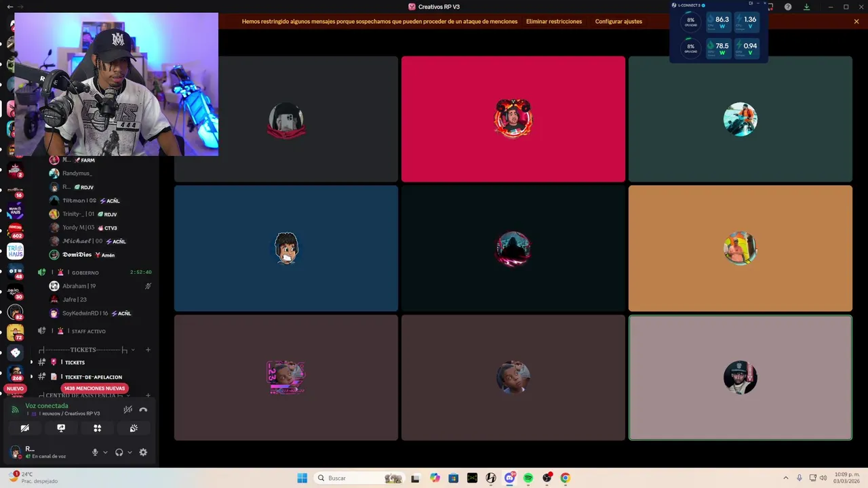Jump to 1438 menciones nuevas
Image resolution: width=868 pixels, height=488 pixels.
[x=94, y=388]
